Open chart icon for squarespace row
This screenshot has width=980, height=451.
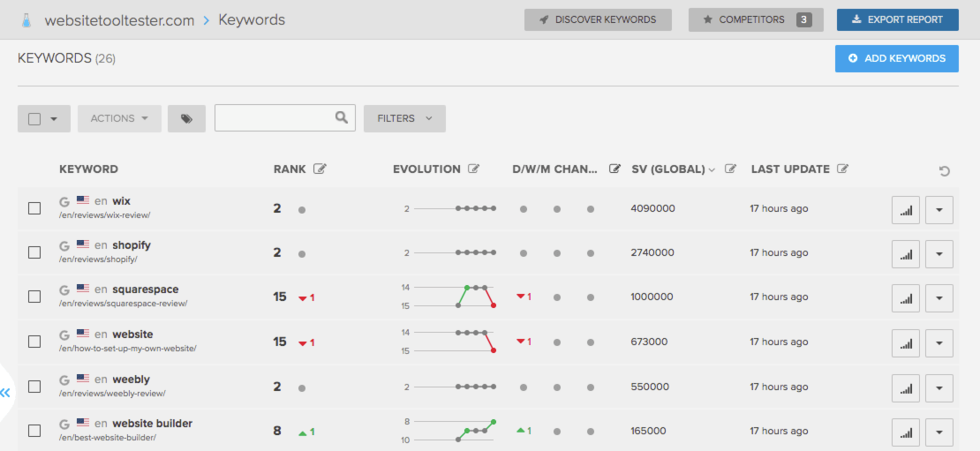906,298
